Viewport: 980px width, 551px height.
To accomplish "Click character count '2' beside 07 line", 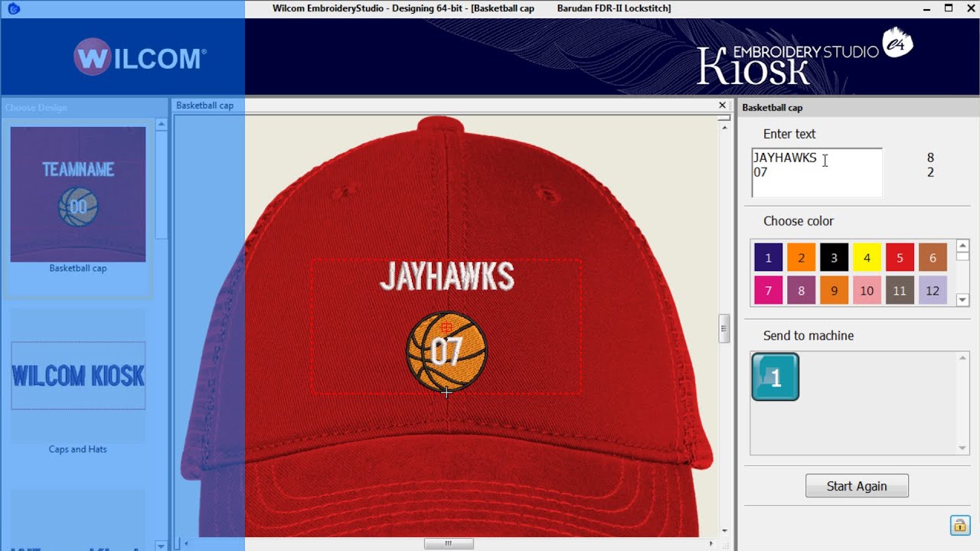I will click(931, 172).
